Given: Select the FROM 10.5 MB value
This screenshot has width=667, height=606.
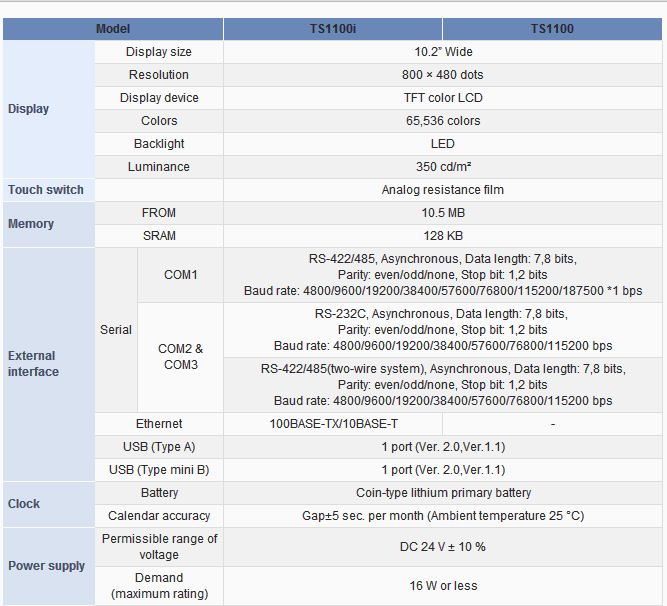Looking at the screenshot, I should click(x=442, y=213).
